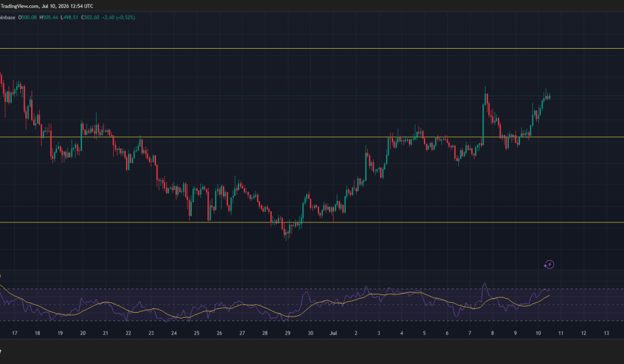Click date label 2 on time axis
Image resolution: width=624 pixels, height=364 pixels.
coord(356,333)
